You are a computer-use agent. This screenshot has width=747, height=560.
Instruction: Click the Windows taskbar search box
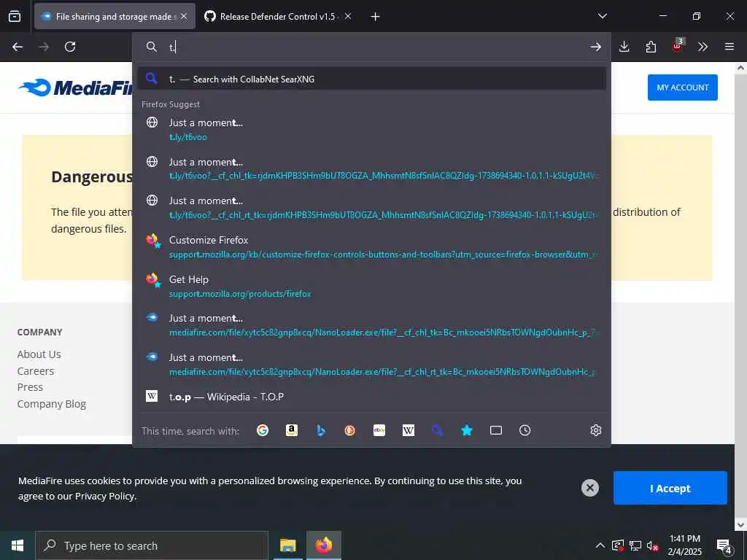pos(152,545)
